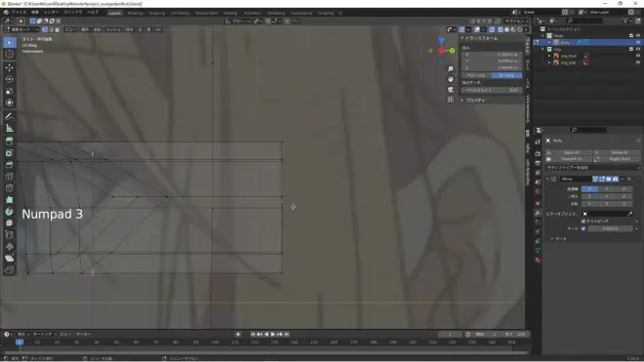Select the Extrude Region tool
Image resolution: width=644 pixels, height=362 pixels.
pyautogui.click(x=10, y=141)
